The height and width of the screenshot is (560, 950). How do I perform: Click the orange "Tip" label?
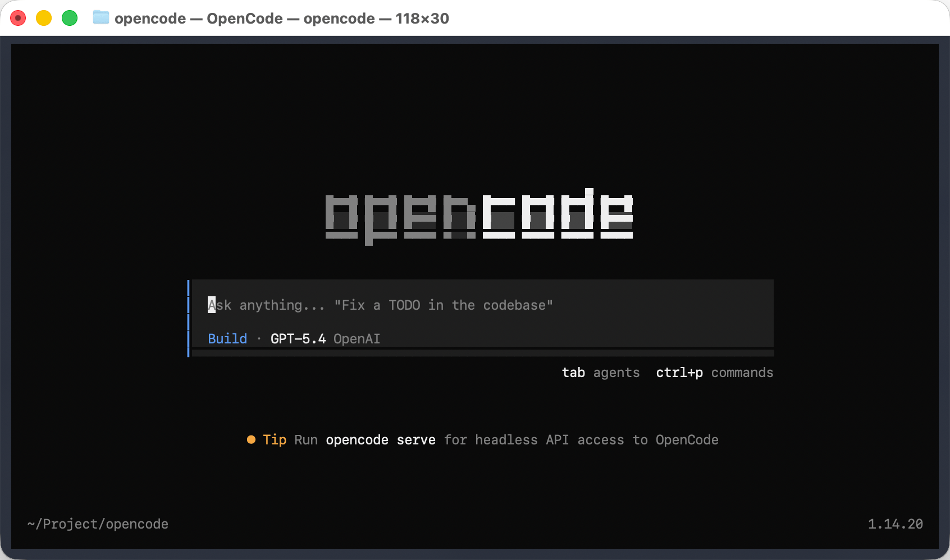(275, 440)
